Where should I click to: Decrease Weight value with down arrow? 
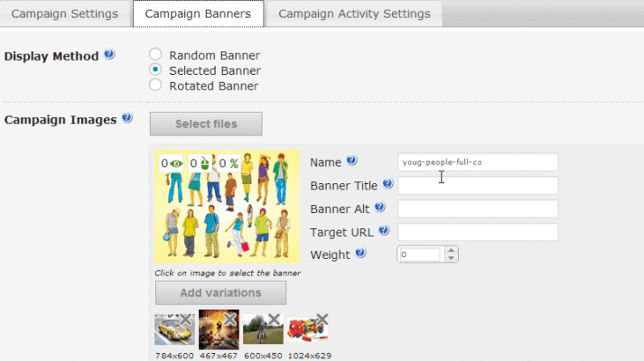[452, 259]
